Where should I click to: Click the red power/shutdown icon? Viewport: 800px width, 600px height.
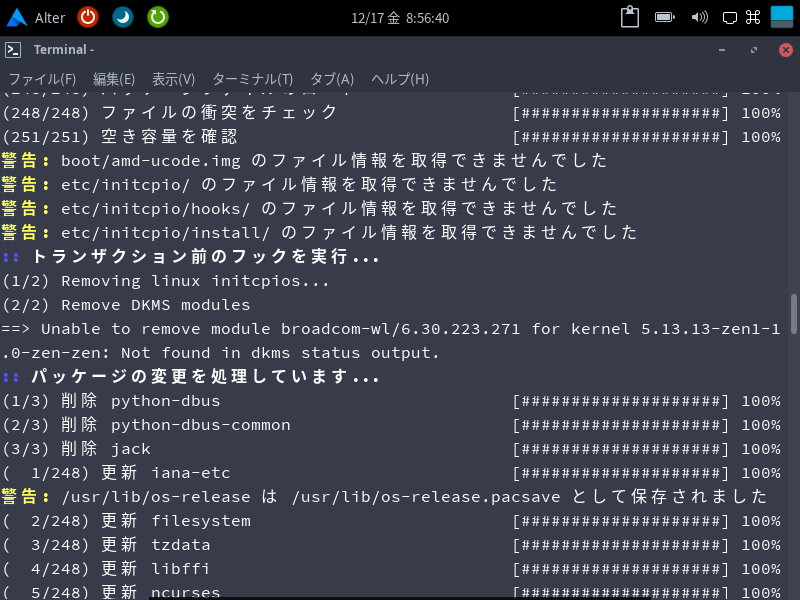(88, 17)
